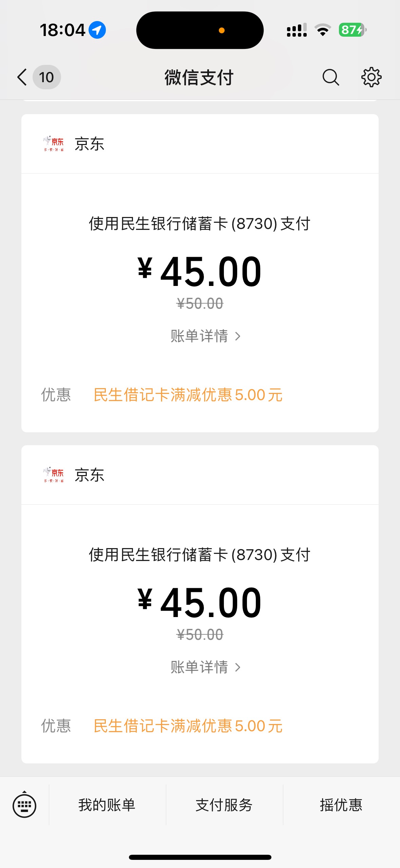Open 账单详情 in the first card
400x868 pixels.
[x=206, y=336]
